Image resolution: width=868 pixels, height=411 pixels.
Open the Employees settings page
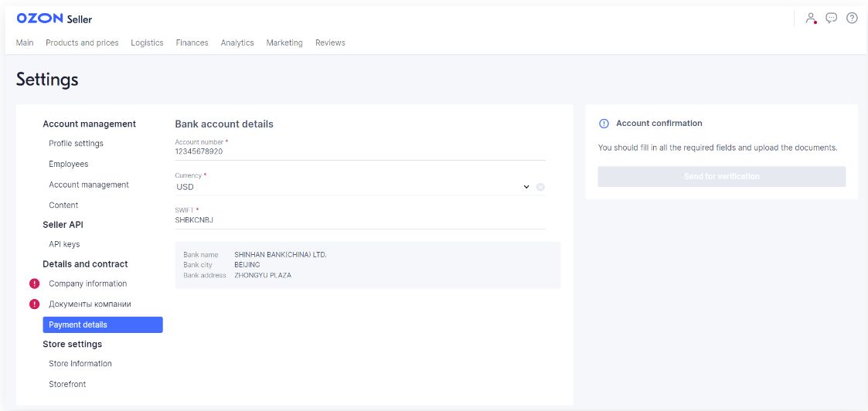click(68, 164)
